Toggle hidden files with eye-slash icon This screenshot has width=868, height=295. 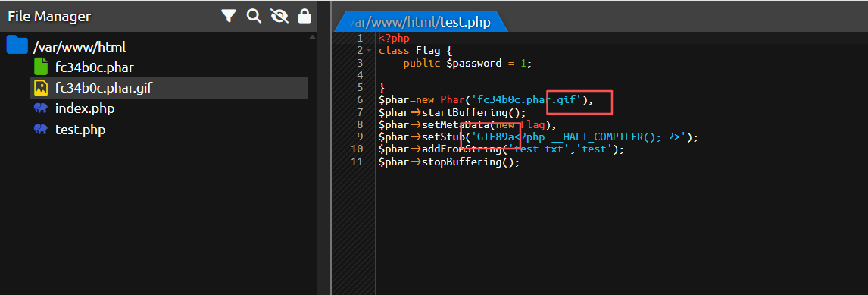click(279, 17)
